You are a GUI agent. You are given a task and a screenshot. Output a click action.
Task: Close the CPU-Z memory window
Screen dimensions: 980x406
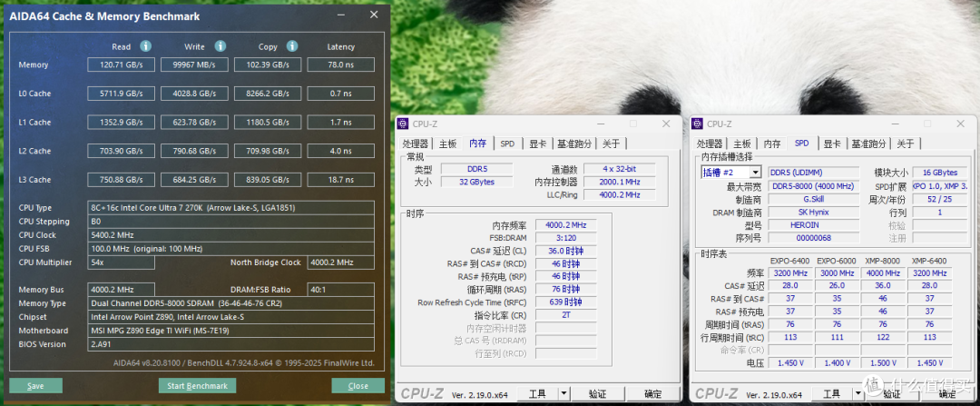(666, 124)
